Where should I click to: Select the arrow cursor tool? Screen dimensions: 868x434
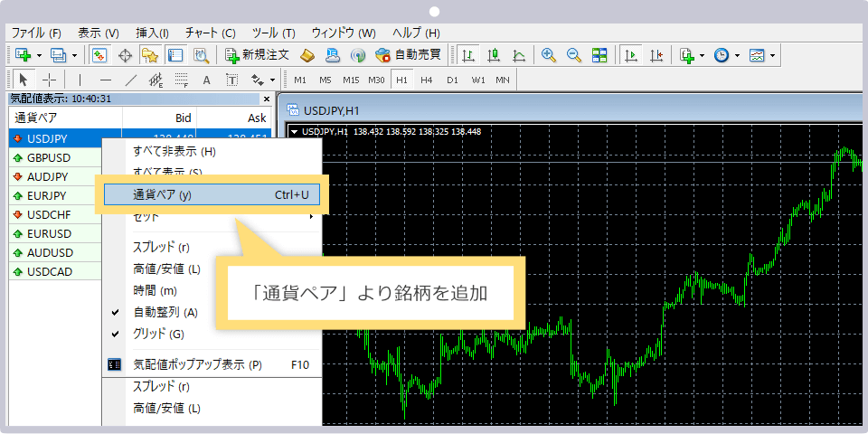tap(24, 80)
